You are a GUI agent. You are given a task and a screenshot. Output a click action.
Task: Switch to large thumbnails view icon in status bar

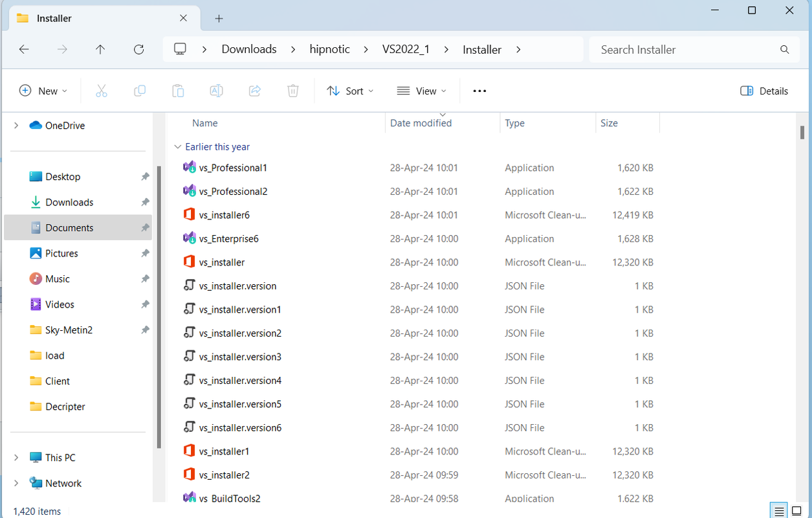click(796, 510)
